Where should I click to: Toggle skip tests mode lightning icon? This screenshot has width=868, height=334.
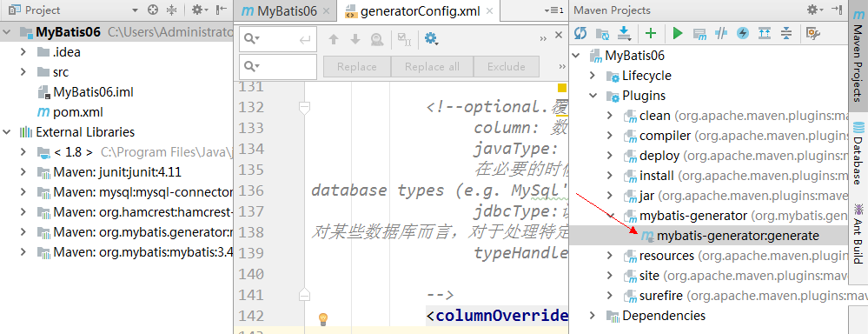tap(743, 34)
